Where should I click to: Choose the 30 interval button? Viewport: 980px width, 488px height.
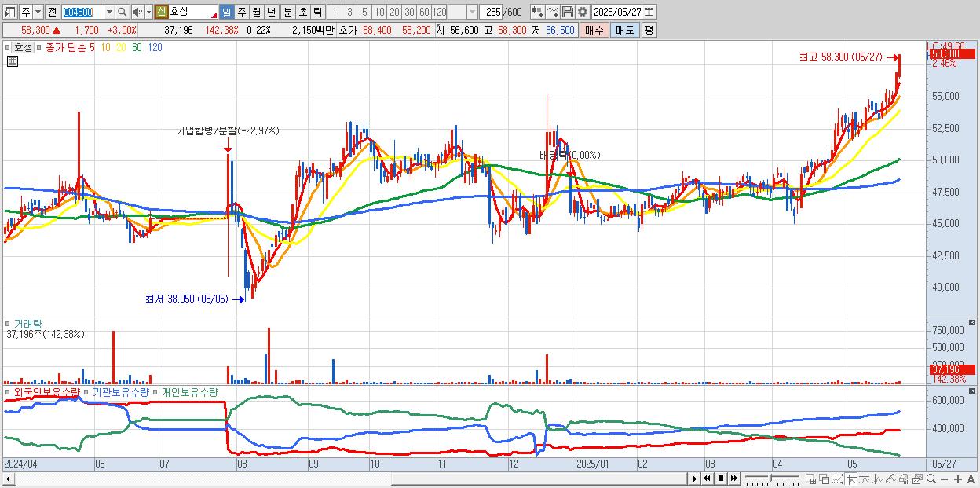coord(409,12)
